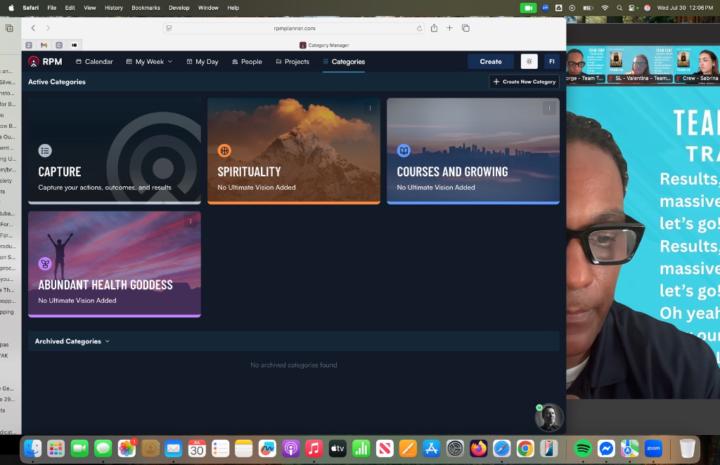Open the Spirituality category card
720x465 pixels.
click(294, 151)
